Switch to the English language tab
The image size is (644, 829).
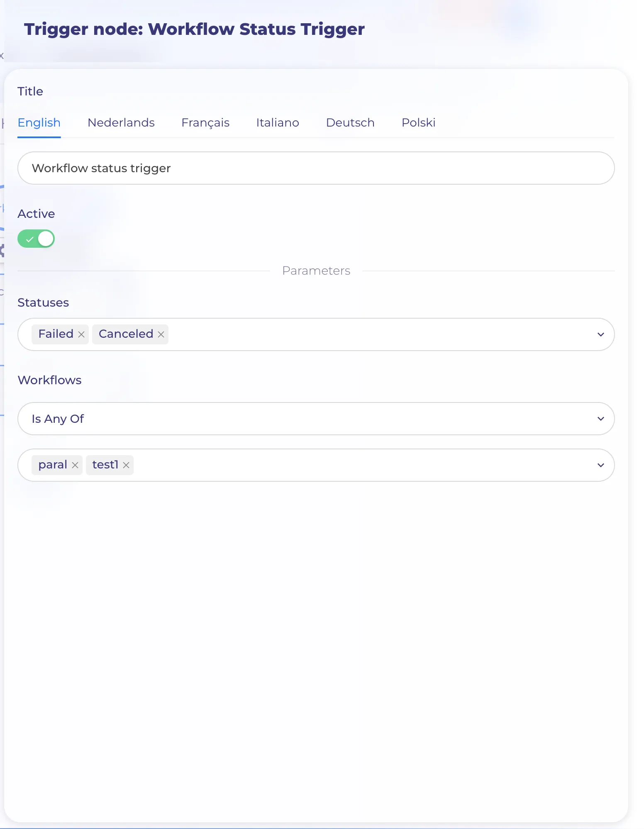tap(39, 123)
